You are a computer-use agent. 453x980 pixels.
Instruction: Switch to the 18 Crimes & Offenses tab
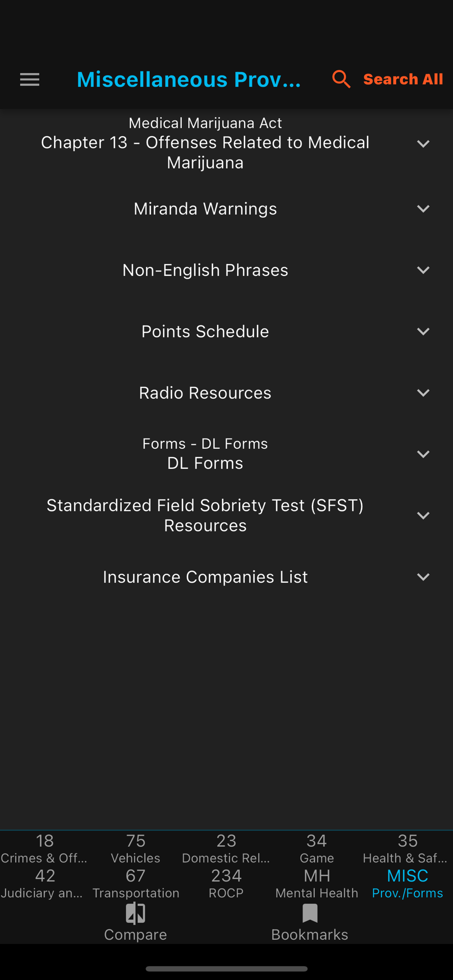pos(45,849)
